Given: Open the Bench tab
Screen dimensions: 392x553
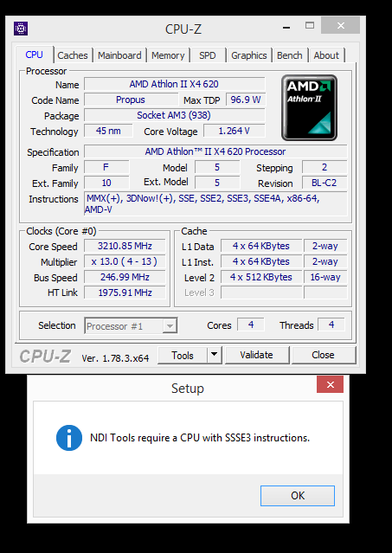Looking at the screenshot, I should 289,55.
